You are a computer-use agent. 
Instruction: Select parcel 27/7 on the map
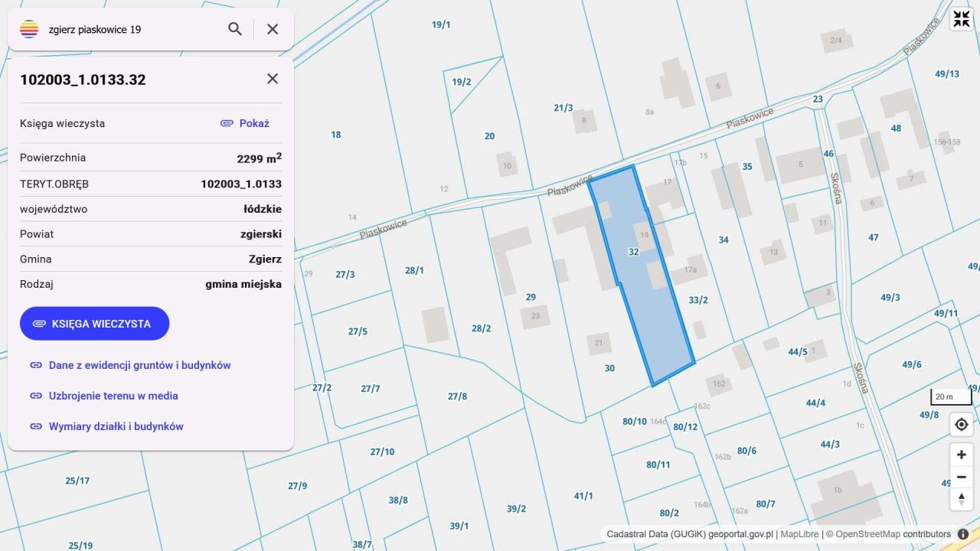(x=371, y=389)
